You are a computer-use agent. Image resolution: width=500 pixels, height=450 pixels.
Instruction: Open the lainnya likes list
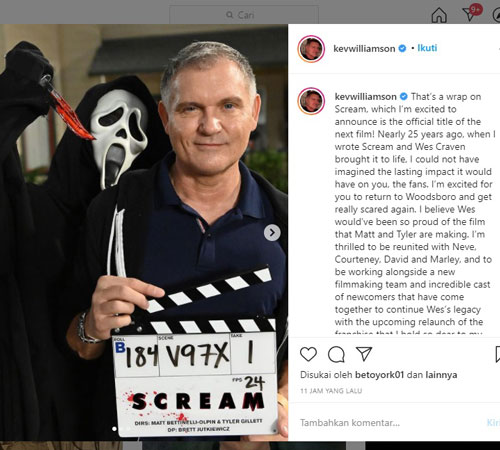coord(441,375)
